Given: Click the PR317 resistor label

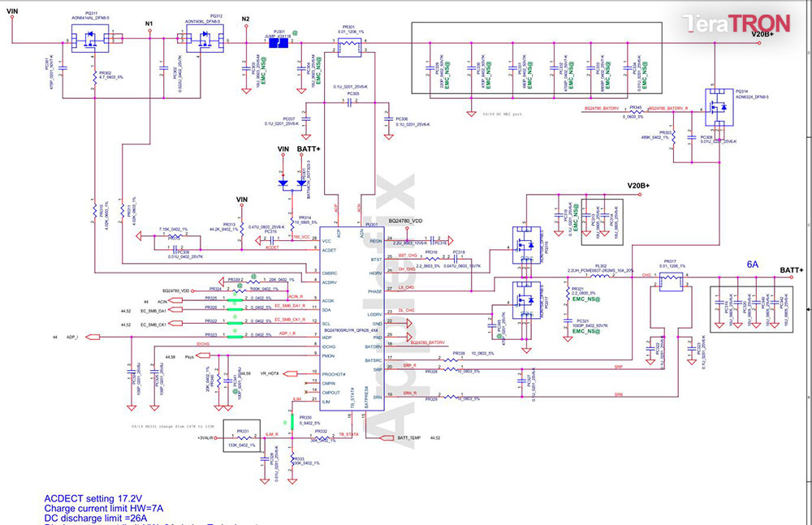Looking at the screenshot, I should click(x=670, y=261).
